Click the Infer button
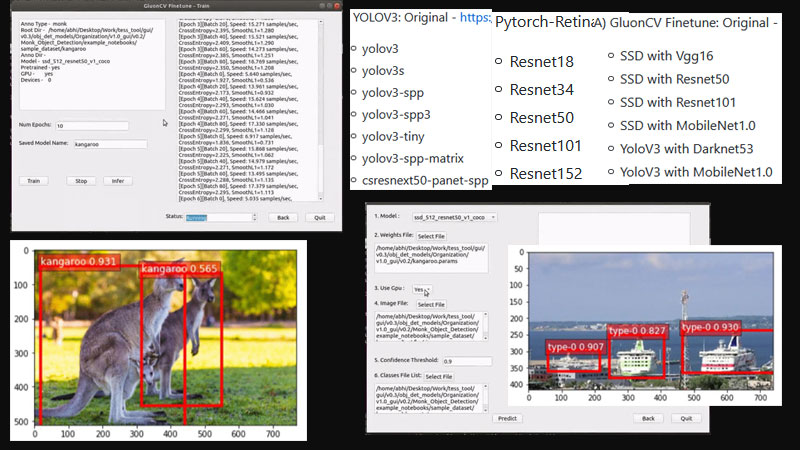 pos(119,181)
